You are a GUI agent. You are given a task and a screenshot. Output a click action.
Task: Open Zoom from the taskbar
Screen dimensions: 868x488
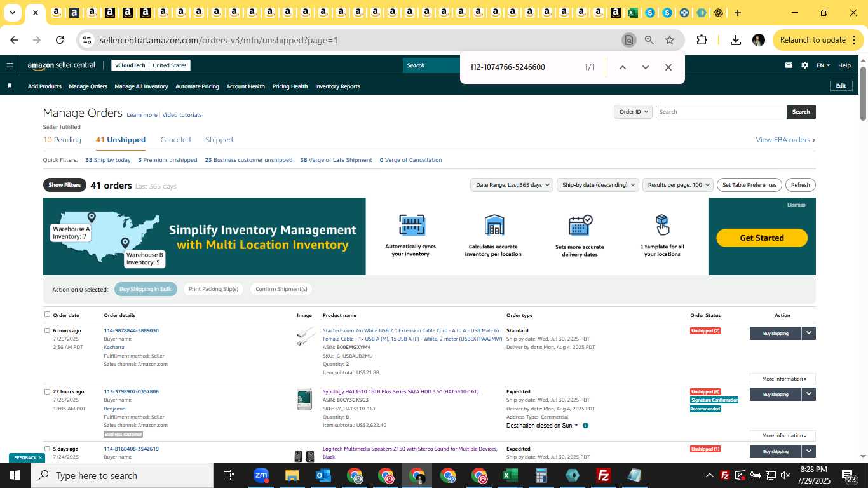261,475
